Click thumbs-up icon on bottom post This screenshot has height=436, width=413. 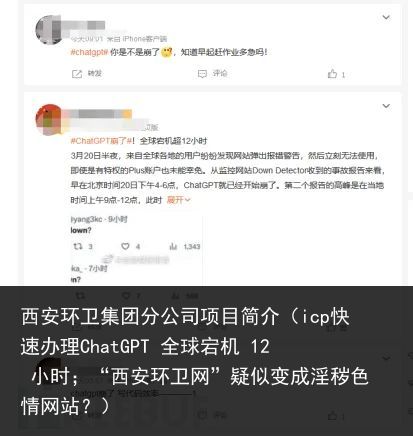coord(332,416)
